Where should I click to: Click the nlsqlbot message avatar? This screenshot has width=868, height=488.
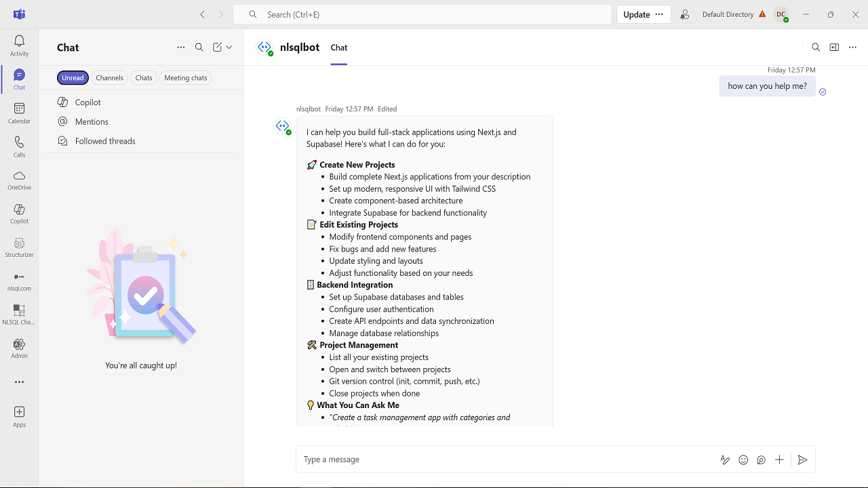coord(283,126)
